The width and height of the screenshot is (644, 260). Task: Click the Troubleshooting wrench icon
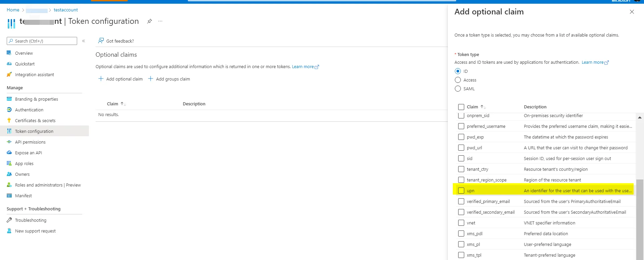pos(9,220)
